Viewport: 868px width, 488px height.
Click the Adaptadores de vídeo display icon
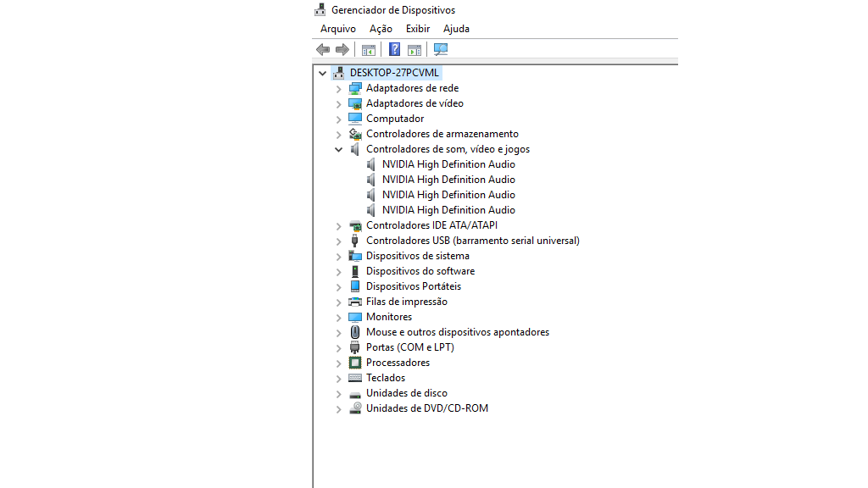(355, 103)
